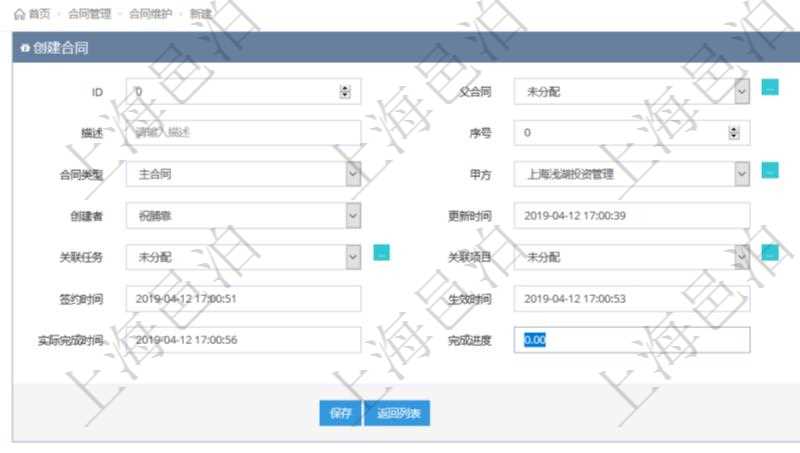
Task: Click the info icon beside 创建合同 title
Action: coord(25,48)
